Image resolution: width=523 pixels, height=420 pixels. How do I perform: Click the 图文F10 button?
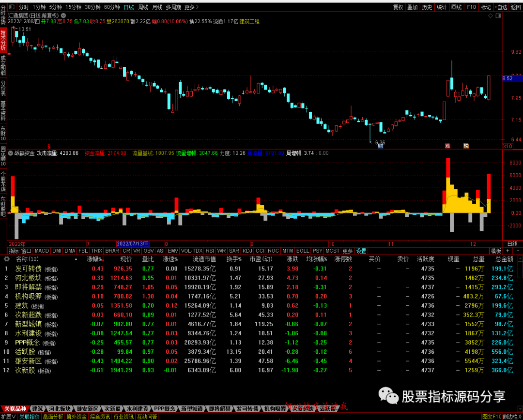(492, 417)
